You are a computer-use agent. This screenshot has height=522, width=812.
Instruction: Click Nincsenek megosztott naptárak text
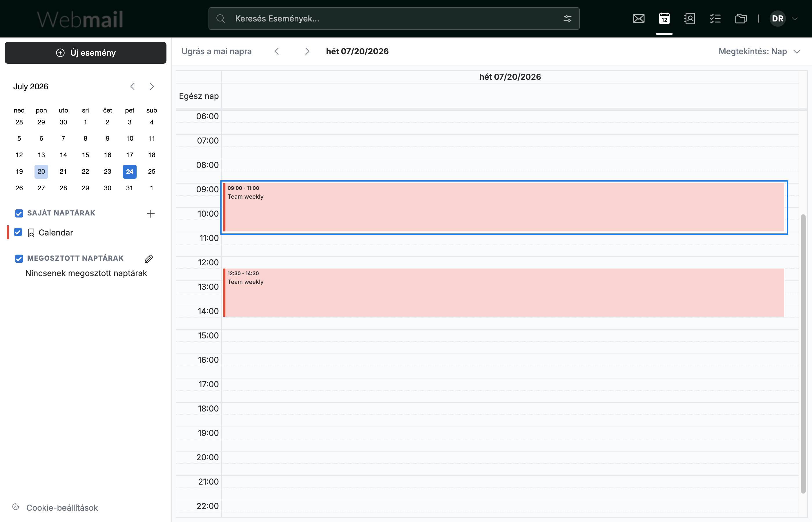point(86,273)
